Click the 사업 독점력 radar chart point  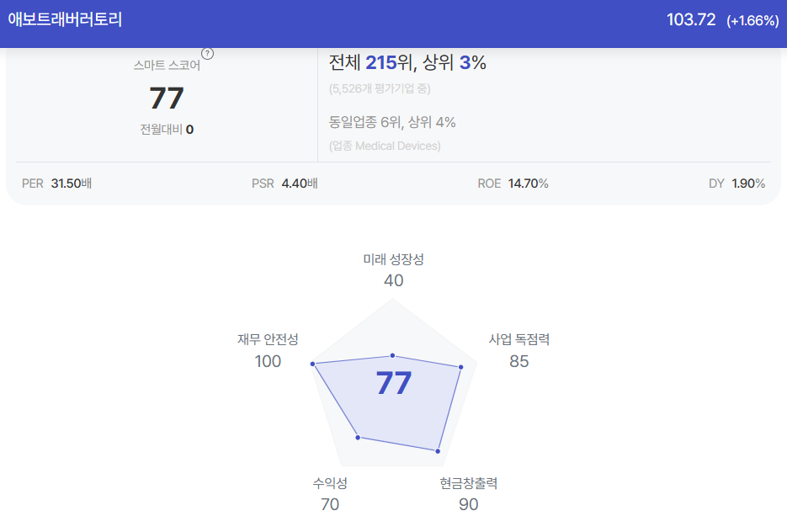(x=460, y=367)
